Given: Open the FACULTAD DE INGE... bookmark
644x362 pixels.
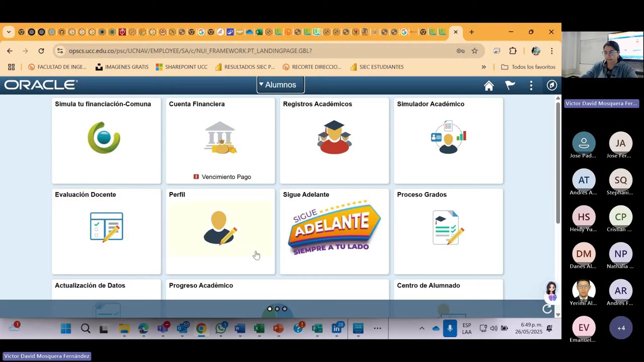Looking at the screenshot, I should pyautogui.click(x=57, y=67).
